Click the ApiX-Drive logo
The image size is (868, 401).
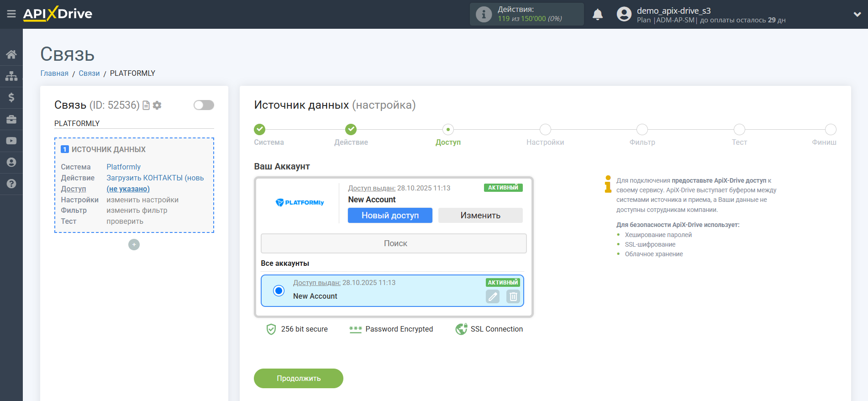pyautogui.click(x=58, y=14)
